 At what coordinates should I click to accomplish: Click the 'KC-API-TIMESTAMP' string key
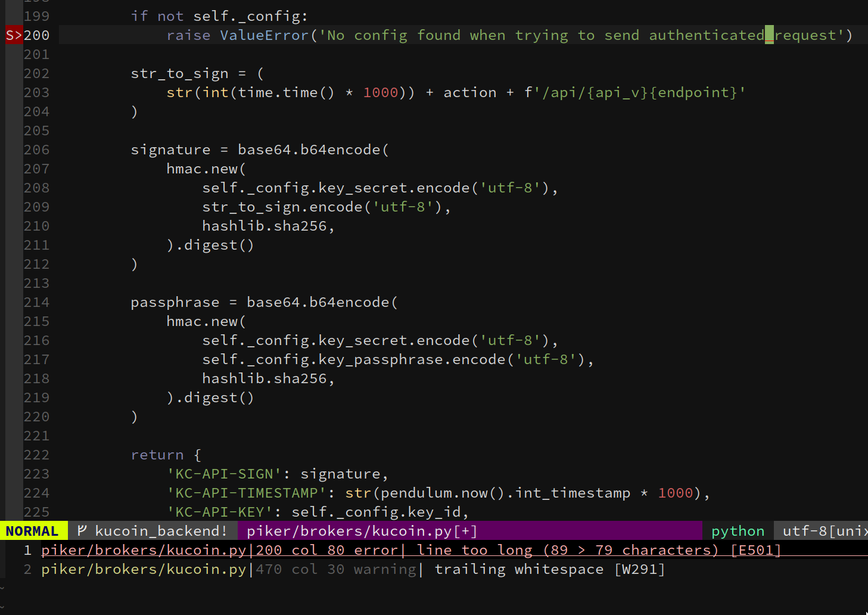coord(247,493)
